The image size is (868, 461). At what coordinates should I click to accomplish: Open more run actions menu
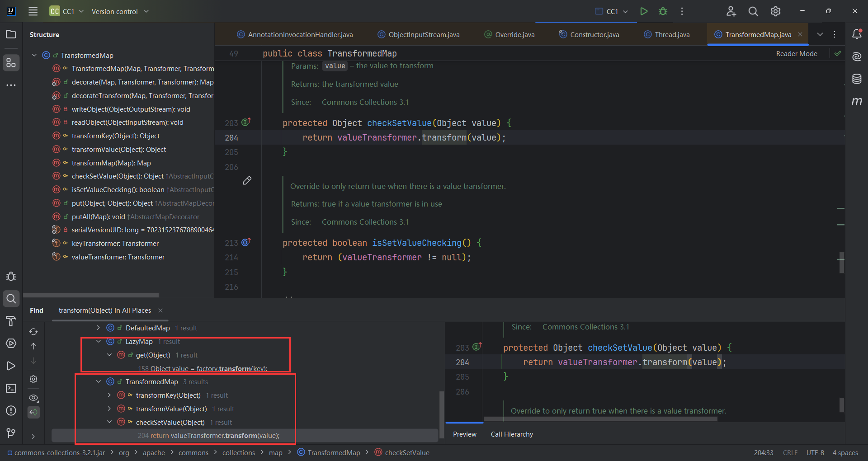(x=682, y=11)
